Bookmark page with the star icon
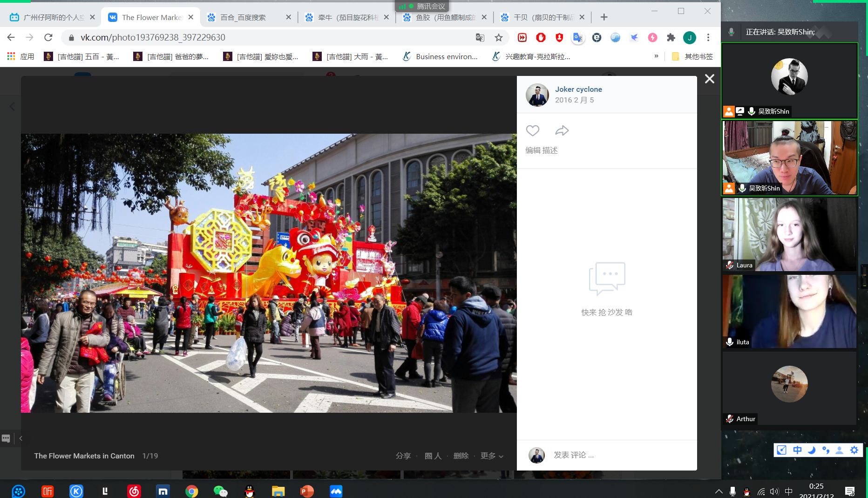Image resolution: width=868 pixels, height=498 pixels. pos(499,38)
